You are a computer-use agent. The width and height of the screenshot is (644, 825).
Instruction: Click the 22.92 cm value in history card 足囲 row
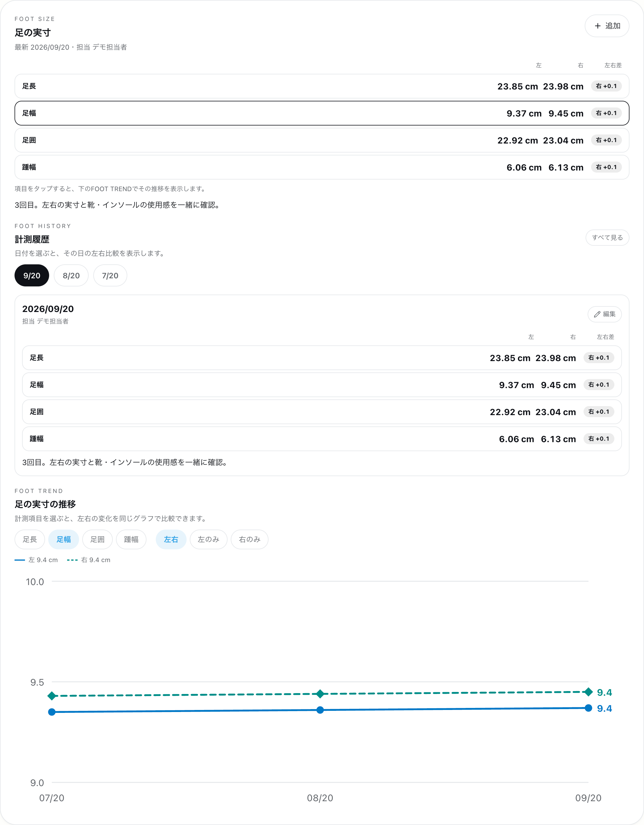click(510, 412)
